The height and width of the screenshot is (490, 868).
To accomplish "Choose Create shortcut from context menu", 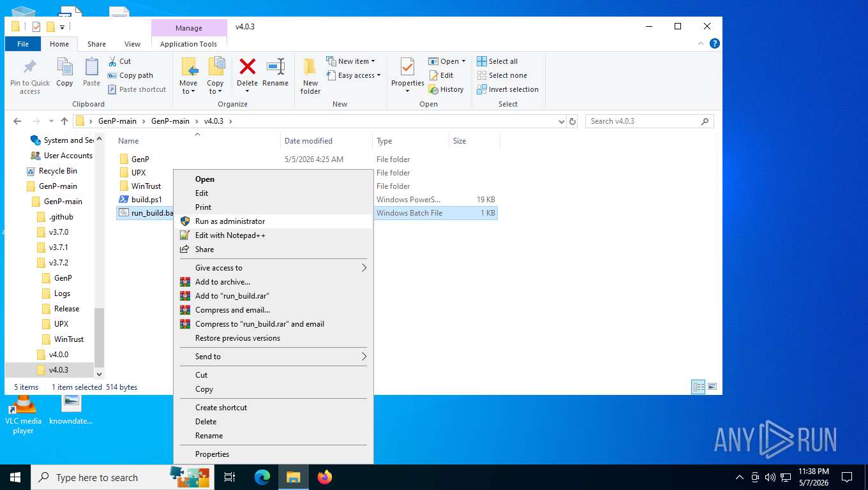I will coord(273,408).
